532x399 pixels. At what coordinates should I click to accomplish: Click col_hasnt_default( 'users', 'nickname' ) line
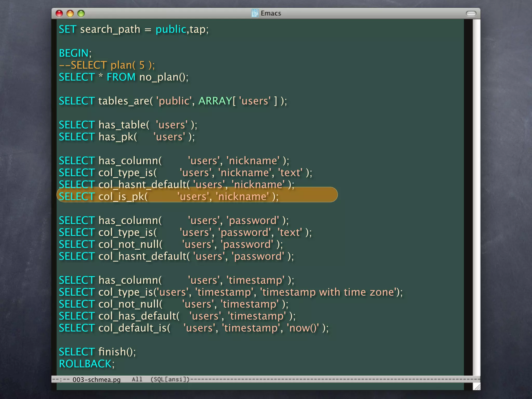[177, 184]
